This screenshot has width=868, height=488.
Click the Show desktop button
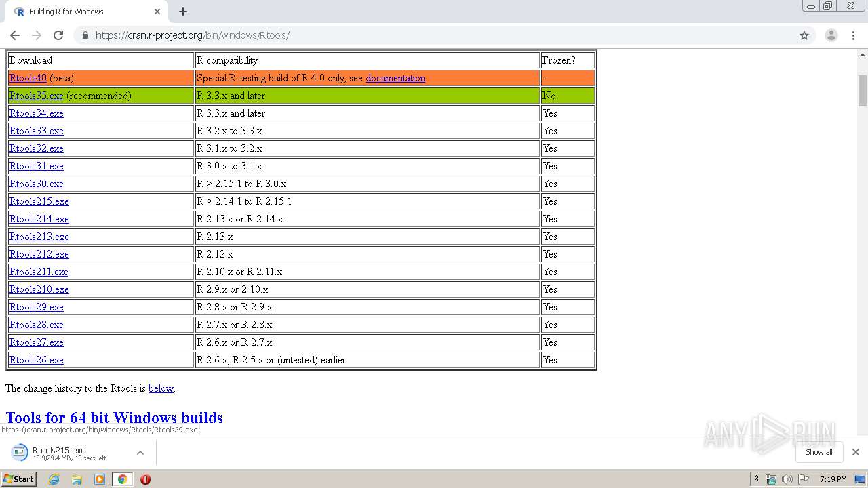pyautogui.click(x=861, y=479)
